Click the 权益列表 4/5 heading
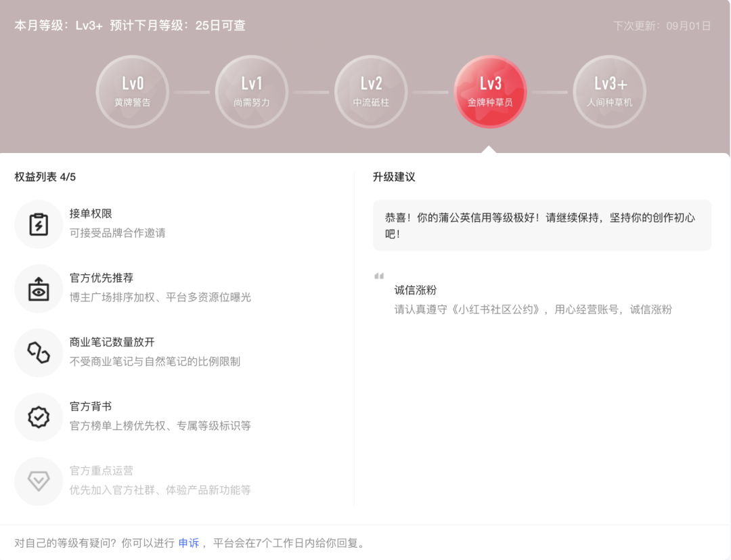Screen dimensions: 731x560 tap(45, 177)
